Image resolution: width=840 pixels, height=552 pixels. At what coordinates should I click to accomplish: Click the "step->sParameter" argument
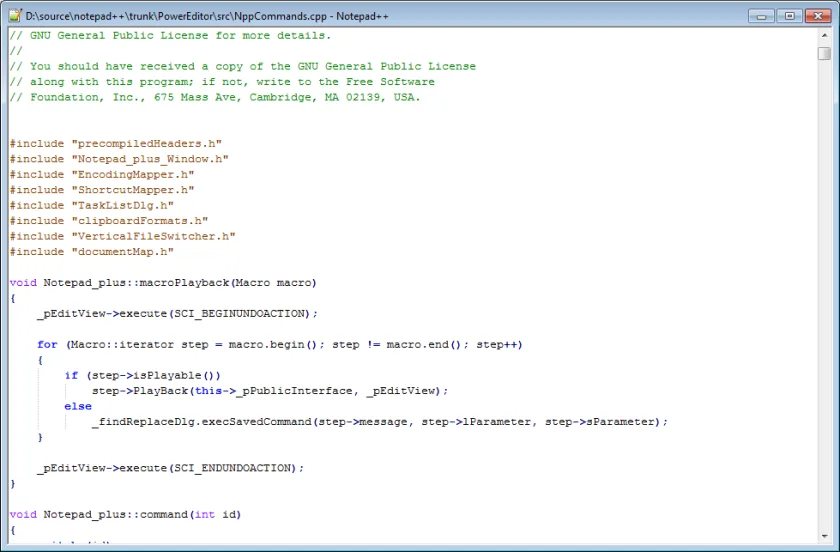click(599, 422)
